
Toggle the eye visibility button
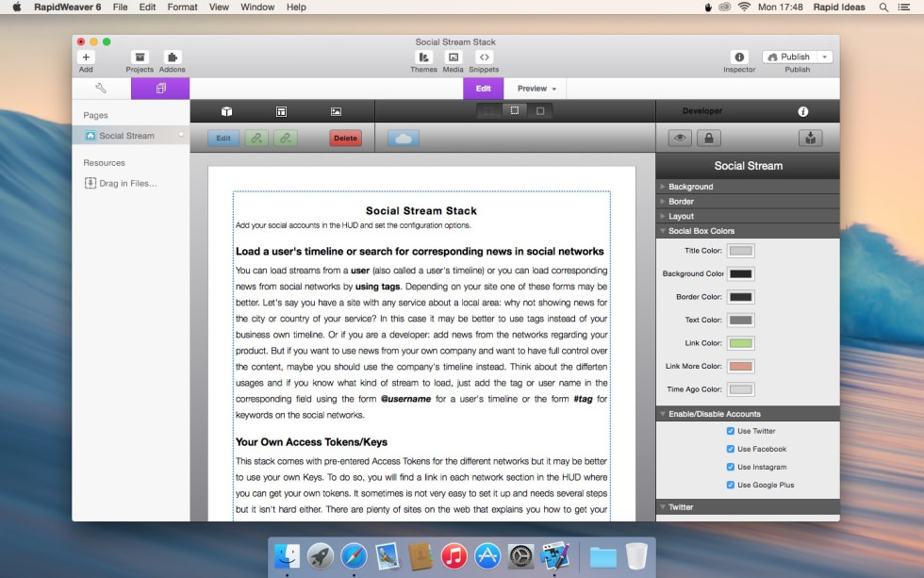pos(680,138)
